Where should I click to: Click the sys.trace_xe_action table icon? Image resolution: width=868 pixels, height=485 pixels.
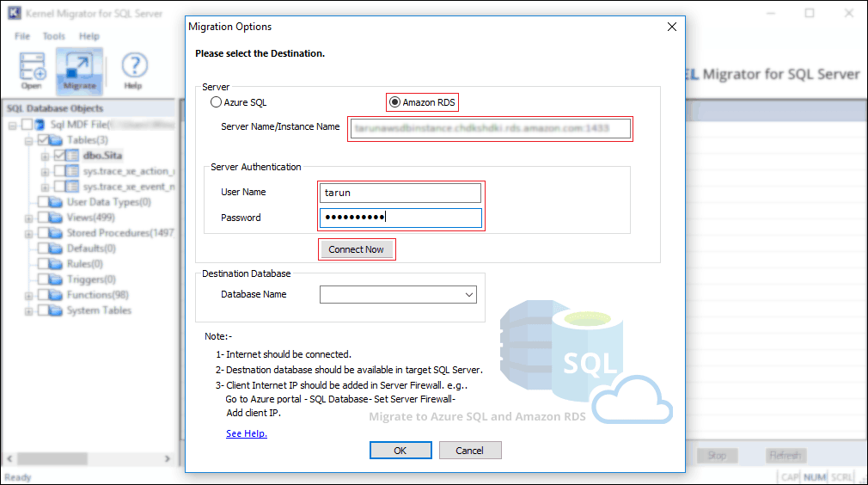point(72,171)
